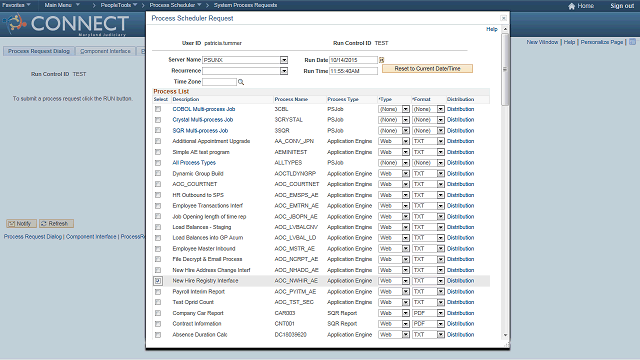Click the Help link in page header

coord(569,42)
